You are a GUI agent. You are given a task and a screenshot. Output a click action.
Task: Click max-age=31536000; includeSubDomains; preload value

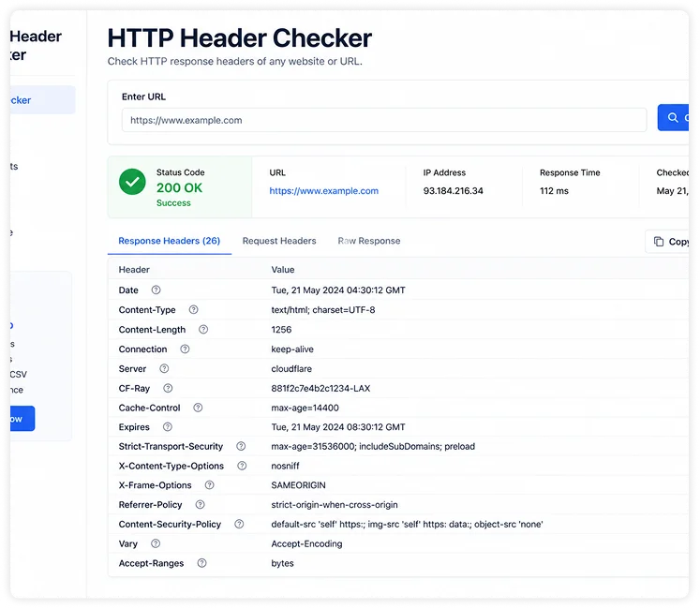point(373,447)
